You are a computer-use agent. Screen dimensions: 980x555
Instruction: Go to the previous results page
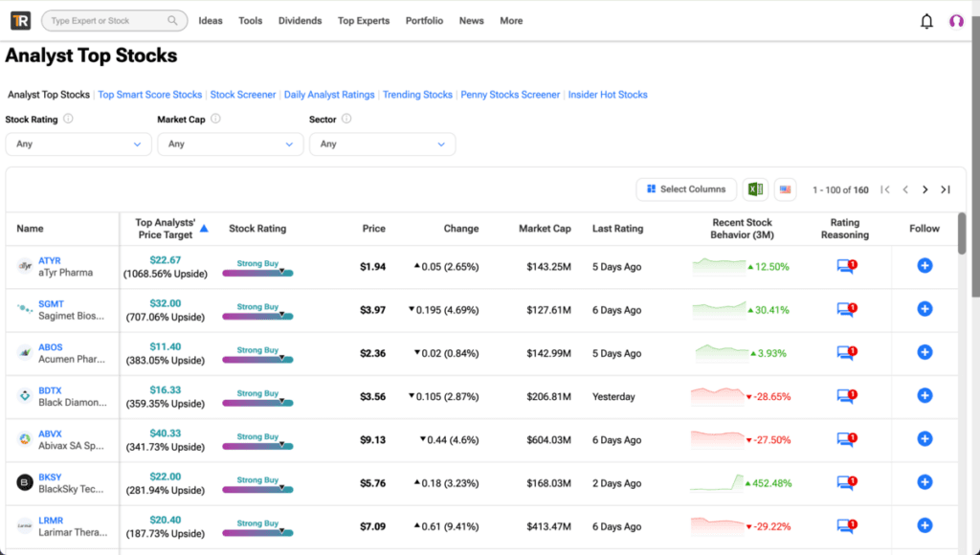[905, 189]
